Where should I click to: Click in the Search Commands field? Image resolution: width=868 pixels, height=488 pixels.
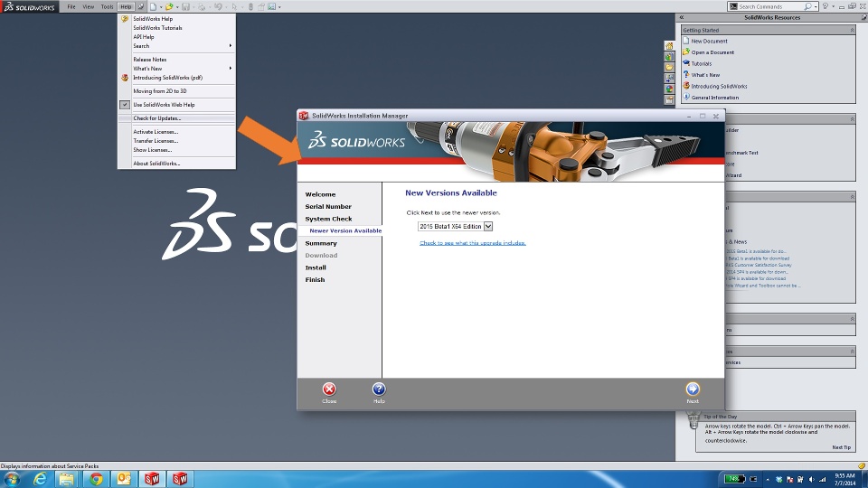point(770,6)
